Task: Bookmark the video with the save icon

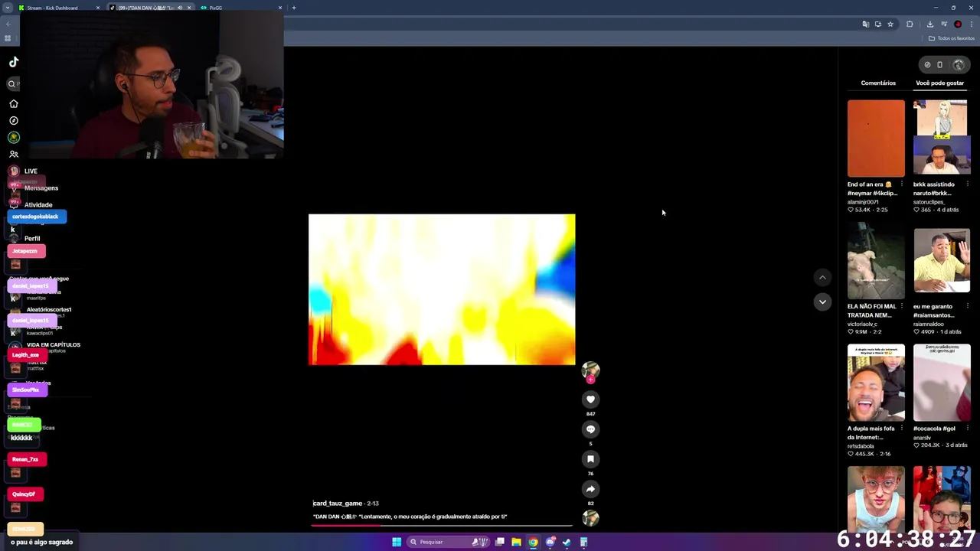Action: [590, 459]
